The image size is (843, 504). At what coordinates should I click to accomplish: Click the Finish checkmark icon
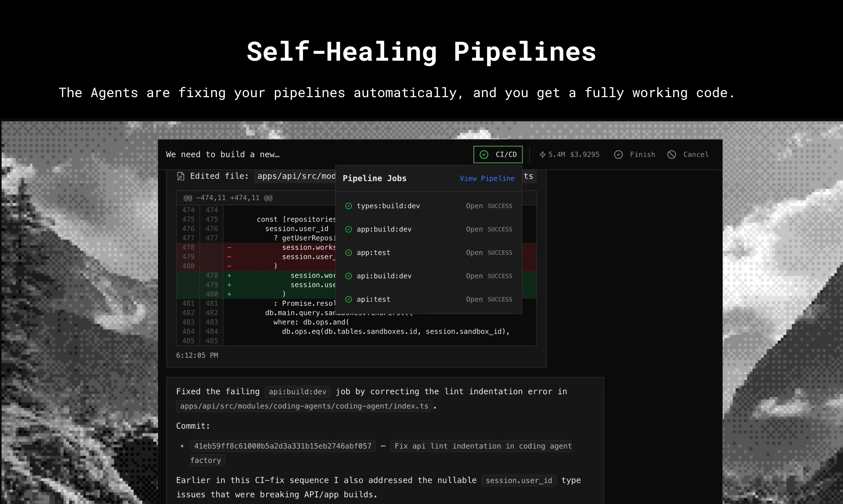pyautogui.click(x=618, y=155)
